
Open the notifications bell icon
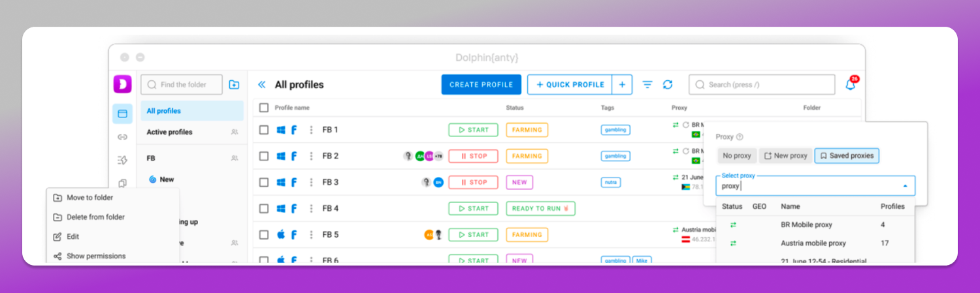click(851, 84)
